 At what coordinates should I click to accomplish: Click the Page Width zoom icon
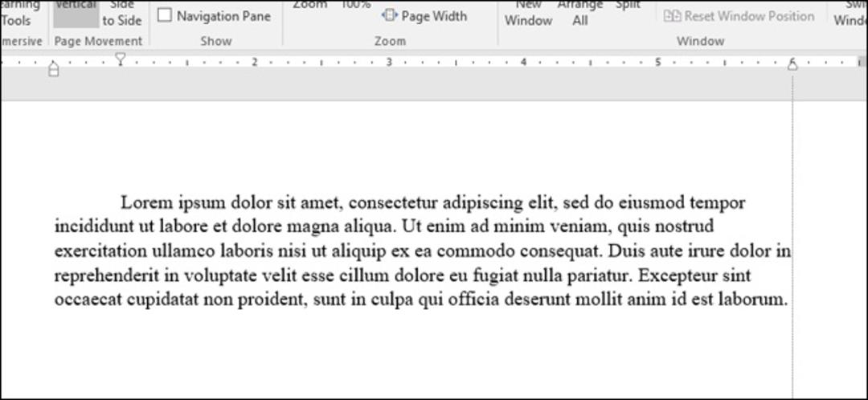[390, 16]
